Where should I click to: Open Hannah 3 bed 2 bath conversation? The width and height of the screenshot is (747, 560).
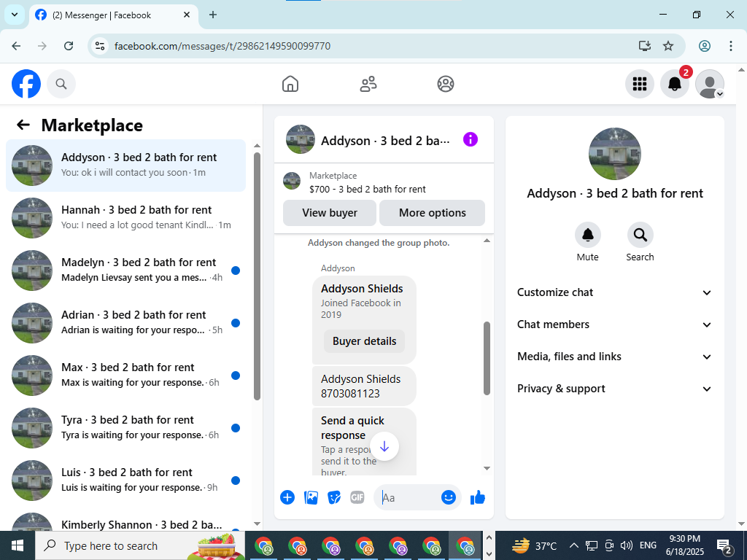pos(125,217)
